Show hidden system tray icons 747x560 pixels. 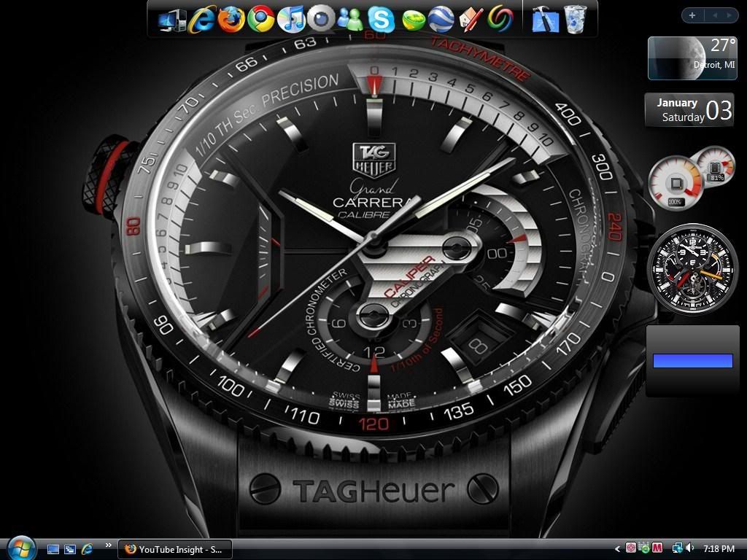pos(618,549)
